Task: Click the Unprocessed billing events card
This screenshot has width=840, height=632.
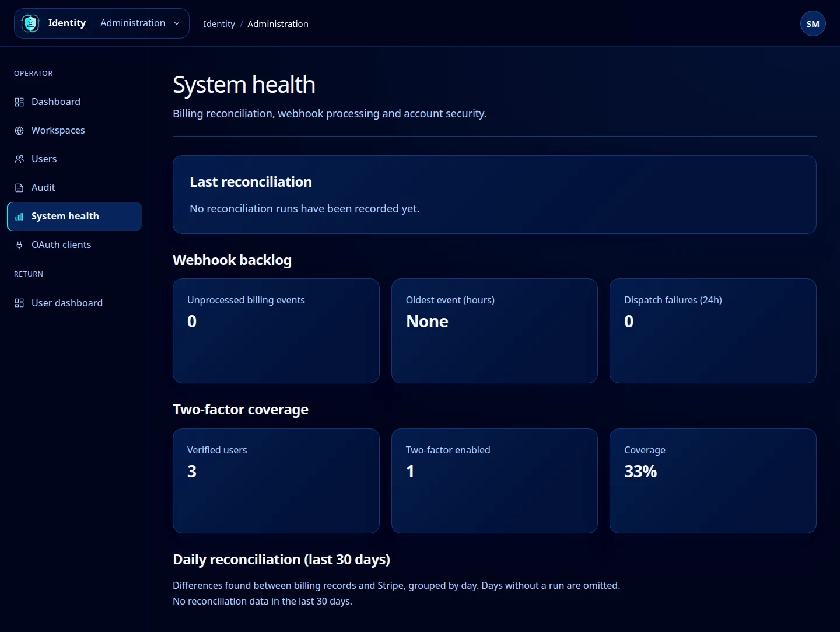Action: [276, 331]
